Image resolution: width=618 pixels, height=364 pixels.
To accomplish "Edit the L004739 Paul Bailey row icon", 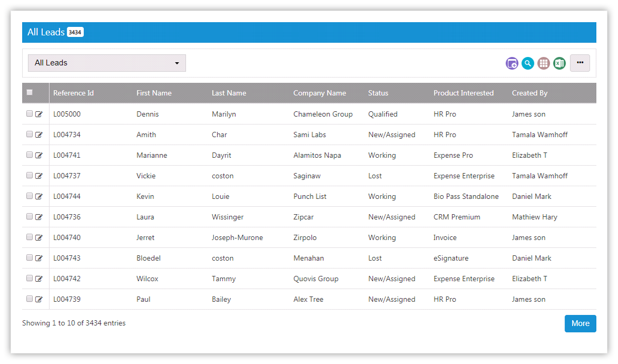I will pos(39,299).
